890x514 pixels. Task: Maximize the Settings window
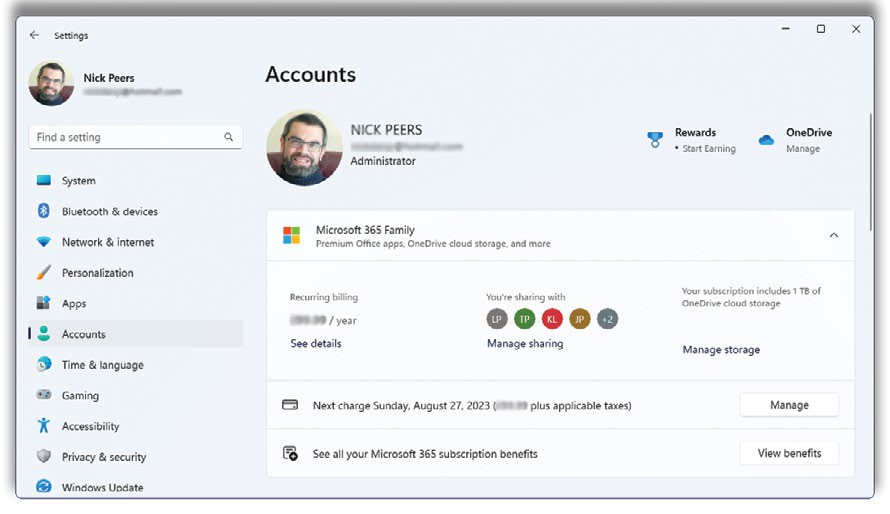(x=821, y=29)
